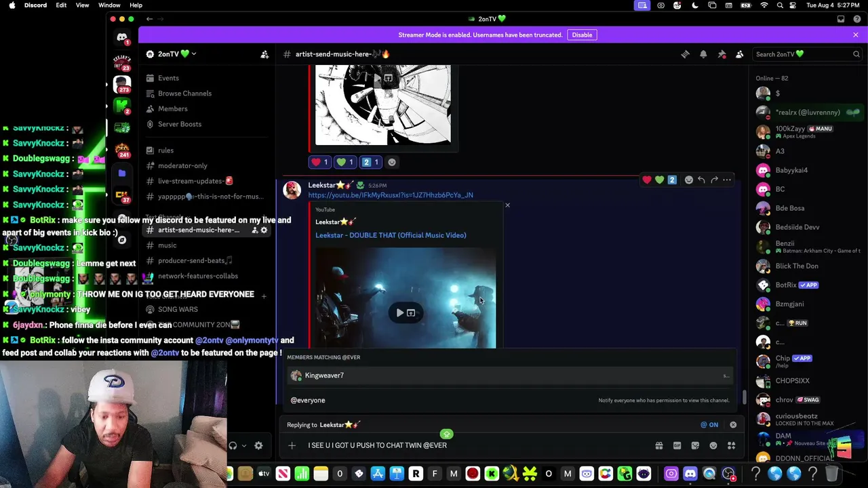Open notification settings bell icon
Viewport: 868px width, 488px height.
point(703,54)
